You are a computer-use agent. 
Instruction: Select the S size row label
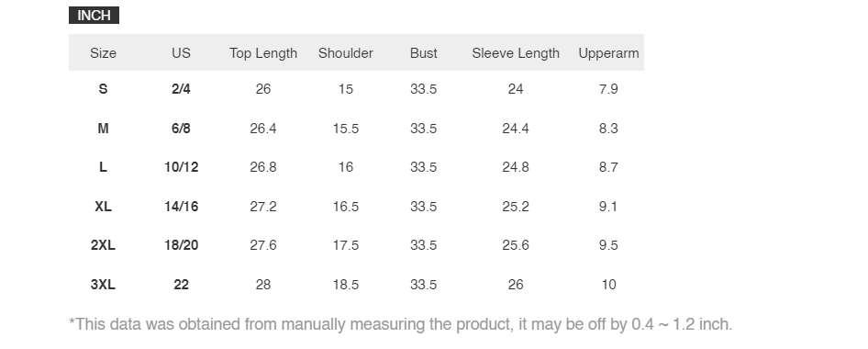pos(103,89)
